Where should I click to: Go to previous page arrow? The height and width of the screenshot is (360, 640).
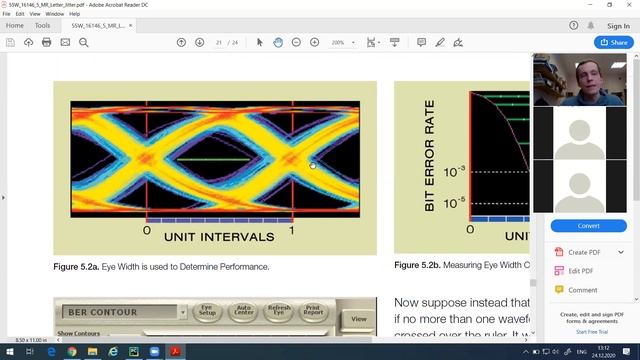181,42
